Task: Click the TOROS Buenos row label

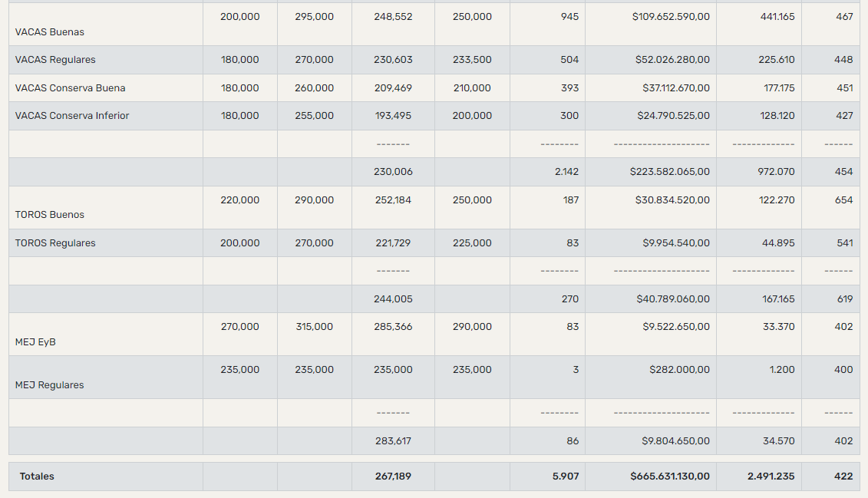Action: (x=50, y=215)
